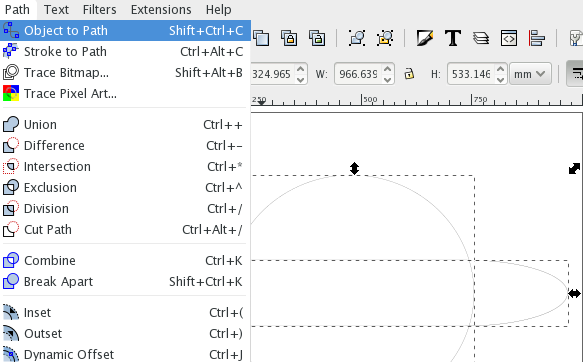
Task: Increase the H value with the up arrow
Action: tap(500, 69)
